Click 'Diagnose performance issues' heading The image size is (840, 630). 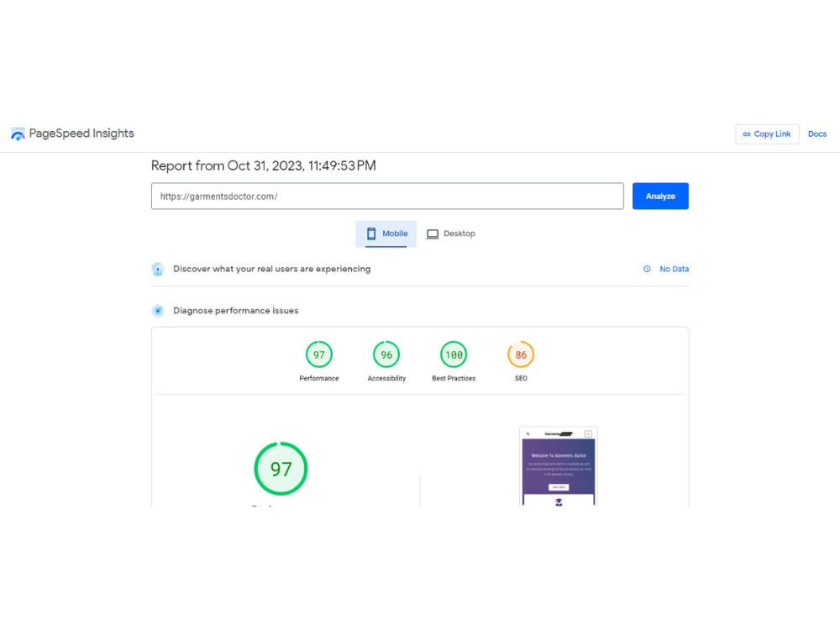[x=236, y=311]
